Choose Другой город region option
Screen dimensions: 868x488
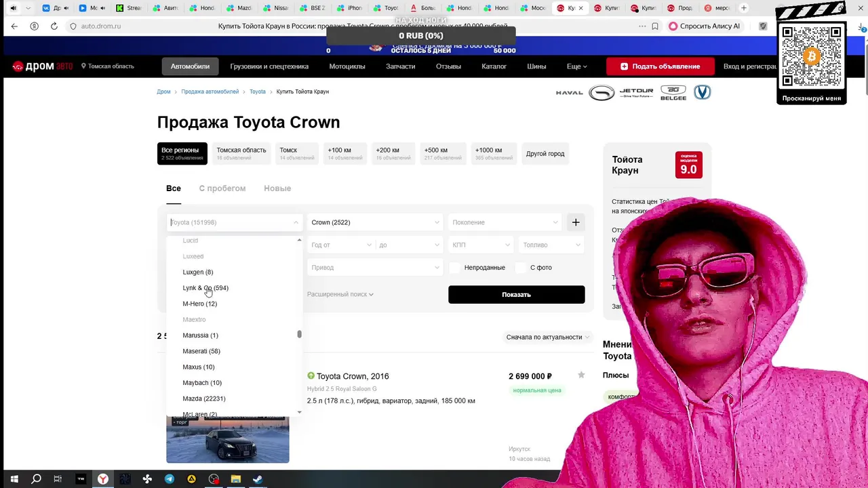click(x=545, y=154)
